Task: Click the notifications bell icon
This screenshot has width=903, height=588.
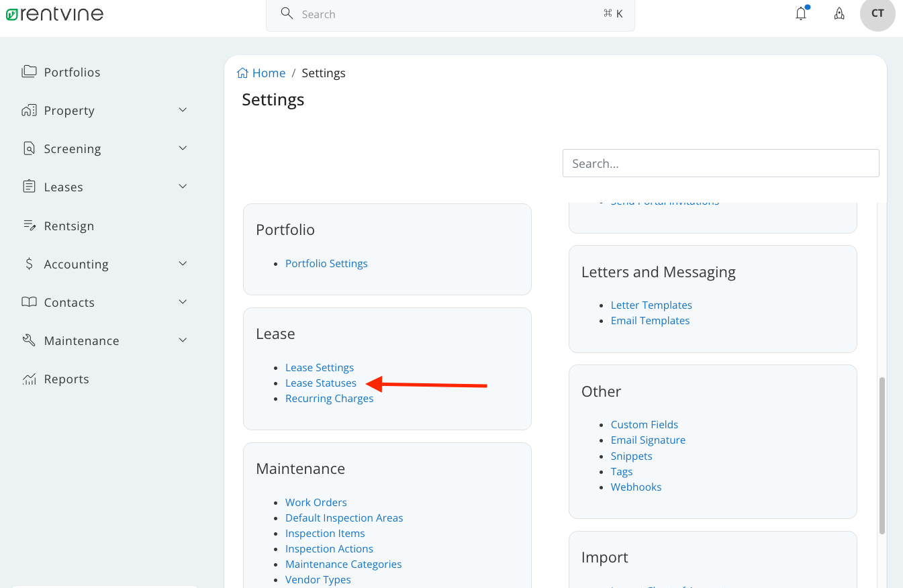Action: [801, 14]
